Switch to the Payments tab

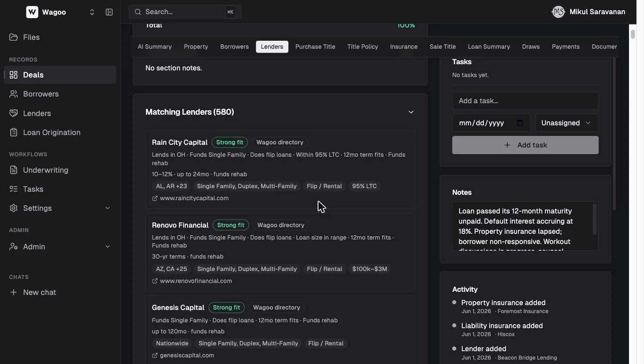tap(566, 47)
